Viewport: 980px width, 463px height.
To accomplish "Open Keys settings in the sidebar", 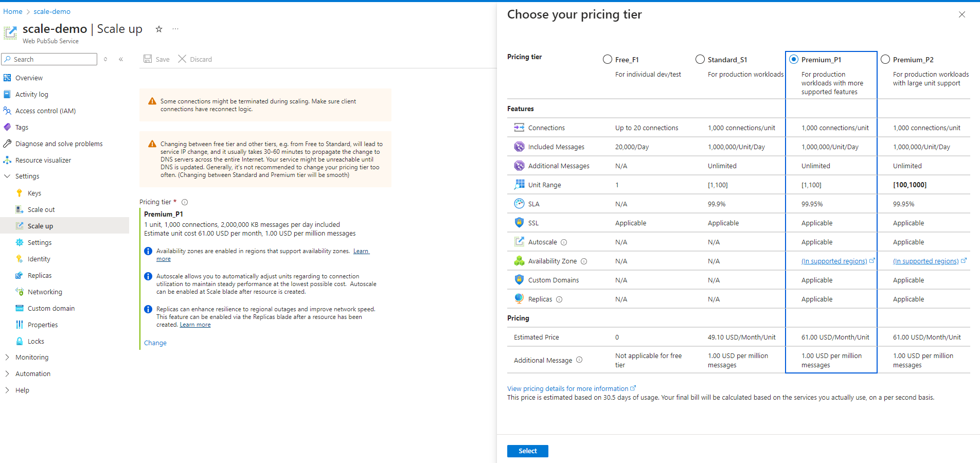I will tap(35, 193).
